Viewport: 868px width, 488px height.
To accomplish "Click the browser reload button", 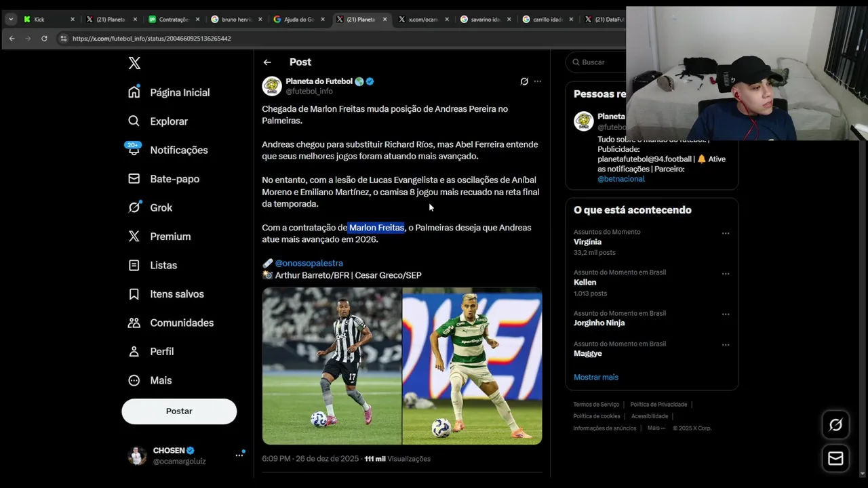I will (44, 39).
